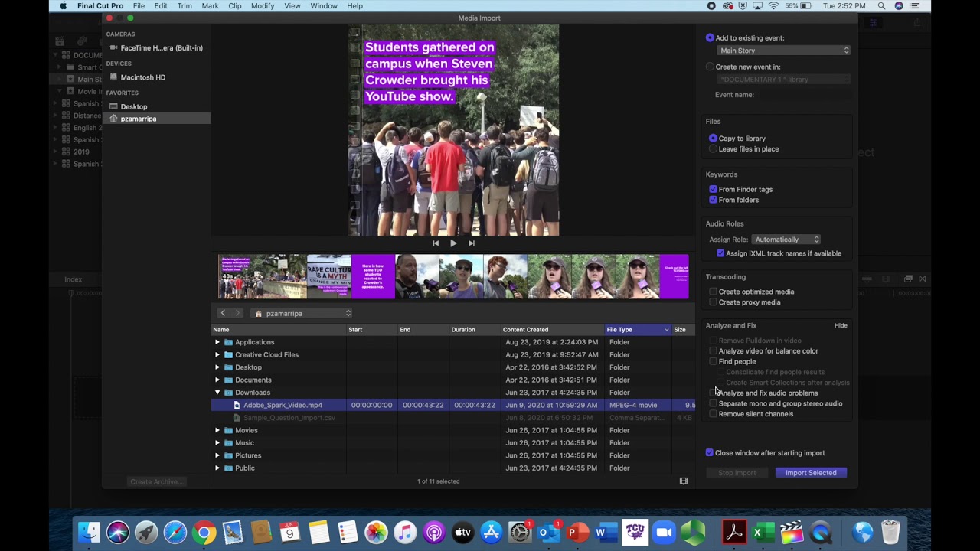The height and width of the screenshot is (551, 980).
Task: Open pzamarripa path popup menu
Action: 302,314
